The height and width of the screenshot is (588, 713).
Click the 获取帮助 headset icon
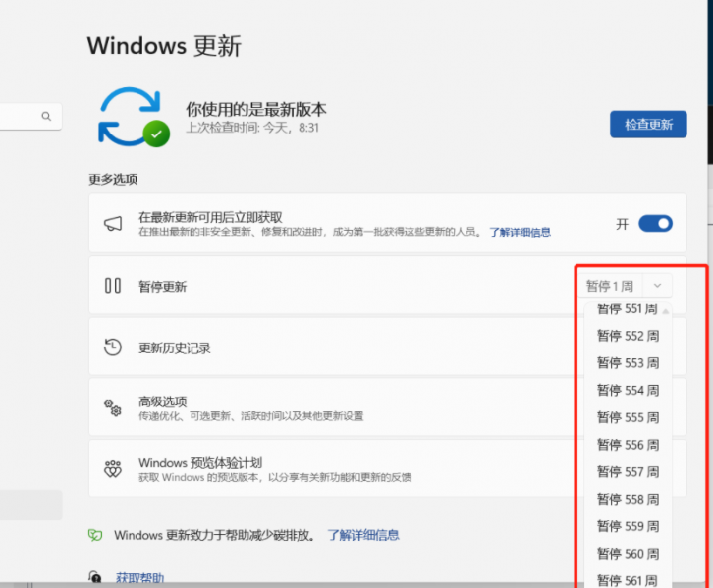(x=95, y=577)
